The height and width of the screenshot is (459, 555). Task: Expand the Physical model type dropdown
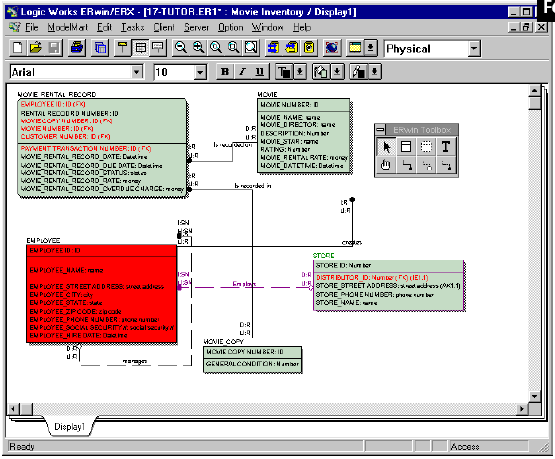point(474,48)
